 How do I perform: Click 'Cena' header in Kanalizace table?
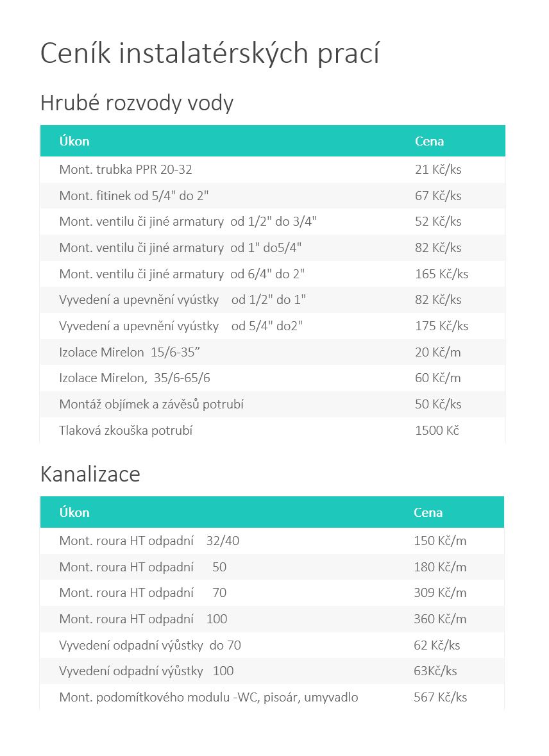click(x=428, y=512)
